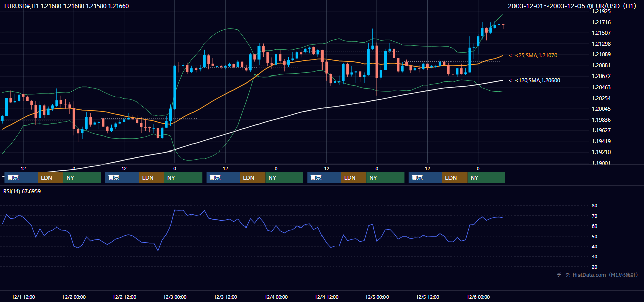644x302 pixels.
Task: Click the 東京 session block for 12/1
Action: (21, 178)
